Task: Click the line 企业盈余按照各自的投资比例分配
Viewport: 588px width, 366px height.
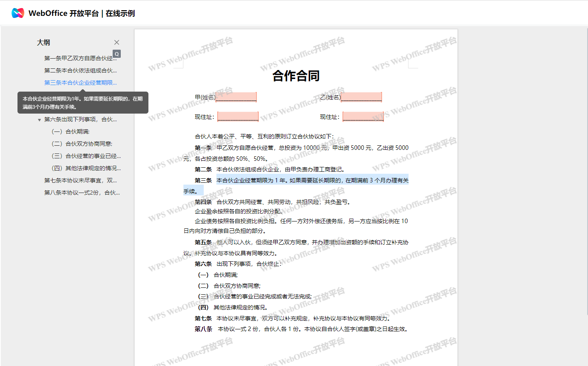Action: pyautogui.click(x=239, y=211)
